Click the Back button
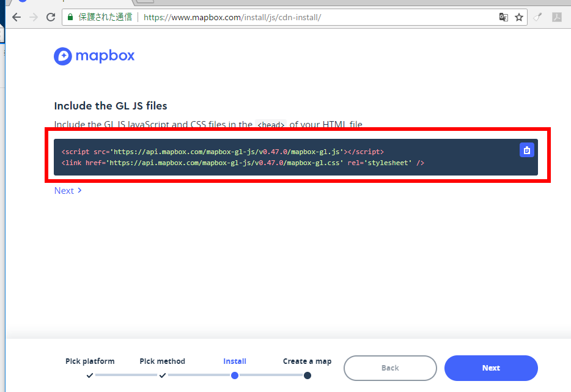 (x=390, y=368)
